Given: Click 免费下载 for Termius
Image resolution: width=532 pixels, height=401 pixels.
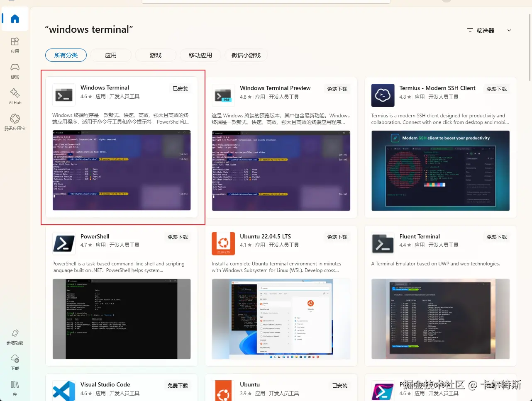Looking at the screenshot, I should click(496, 88).
